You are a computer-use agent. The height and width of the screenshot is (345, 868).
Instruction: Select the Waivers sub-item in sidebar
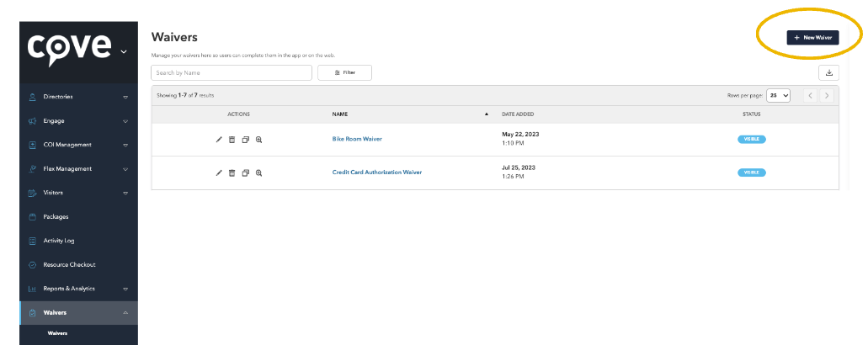click(x=57, y=333)
